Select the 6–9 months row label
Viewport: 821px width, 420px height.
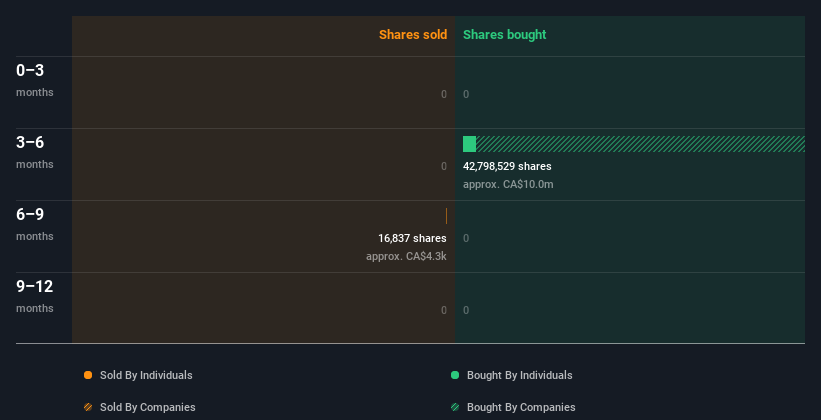[x=35, y=224]
